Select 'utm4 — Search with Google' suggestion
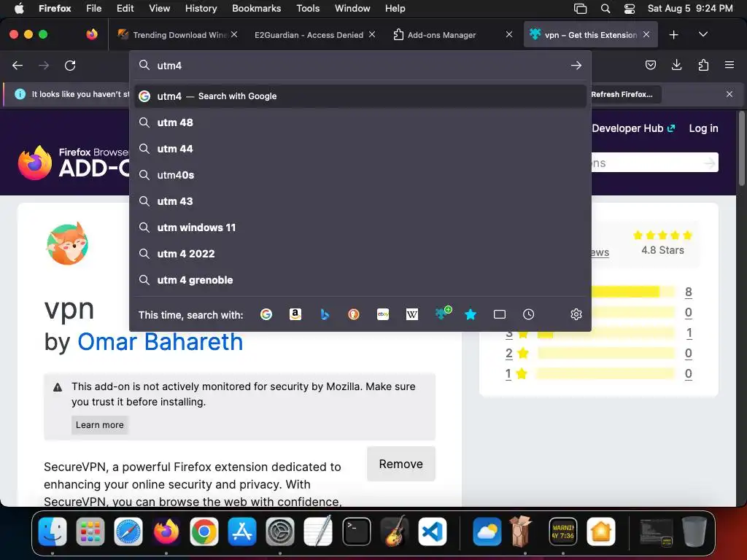This screenshot has width=747, height=560. tap(360, 96)
